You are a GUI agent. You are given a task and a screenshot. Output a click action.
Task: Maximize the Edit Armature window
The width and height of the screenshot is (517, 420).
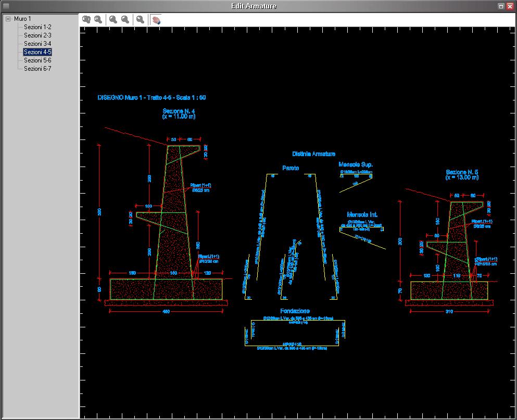pyautogui.click(x=501, y=6)
